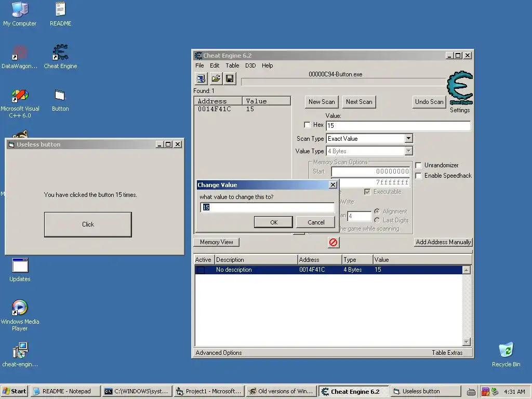Click the red shield tray icon
Image resolution: width=532 pixels, height=399 pixels.
tap(485, 392)
